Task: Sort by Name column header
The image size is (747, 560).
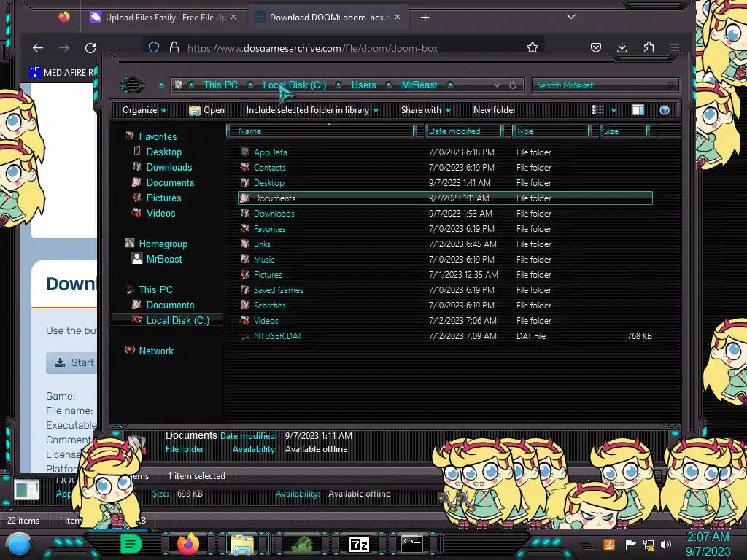Action: [320, 131]
